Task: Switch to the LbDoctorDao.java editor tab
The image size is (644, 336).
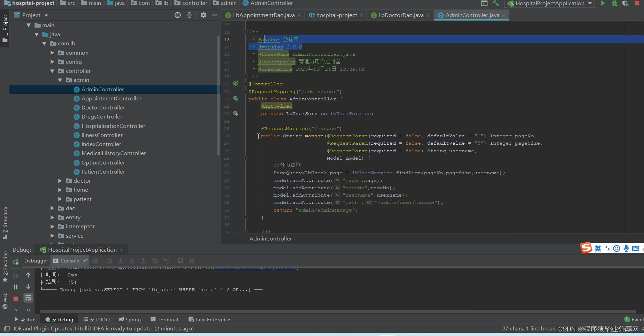Action: [x=400, y=15]
